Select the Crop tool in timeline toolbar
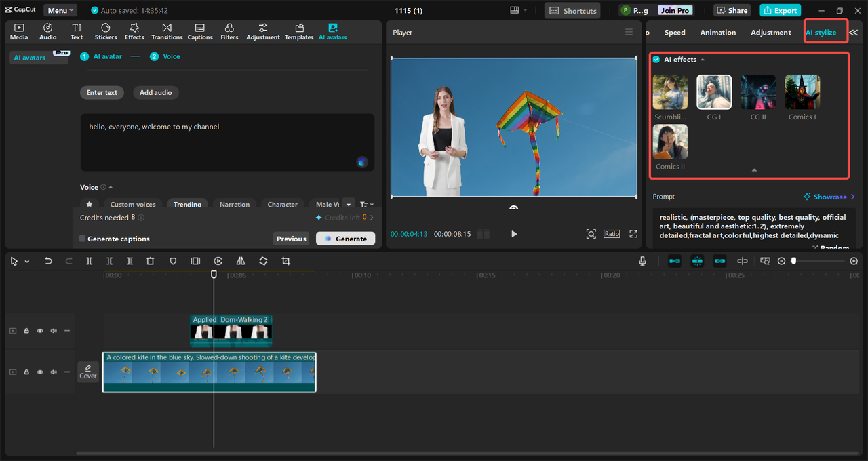This screenshot has width=868, height=461. [285, 261]
